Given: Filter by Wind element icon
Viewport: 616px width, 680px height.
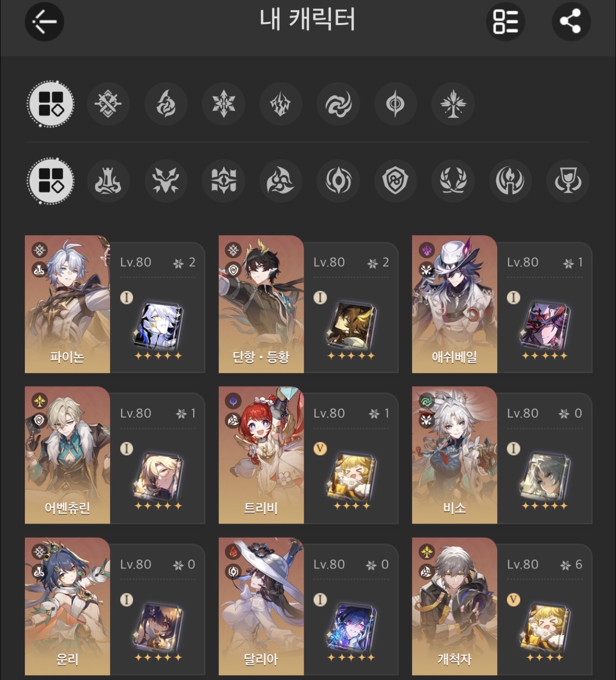Looking at the screenshot, I should pos(338,104).
